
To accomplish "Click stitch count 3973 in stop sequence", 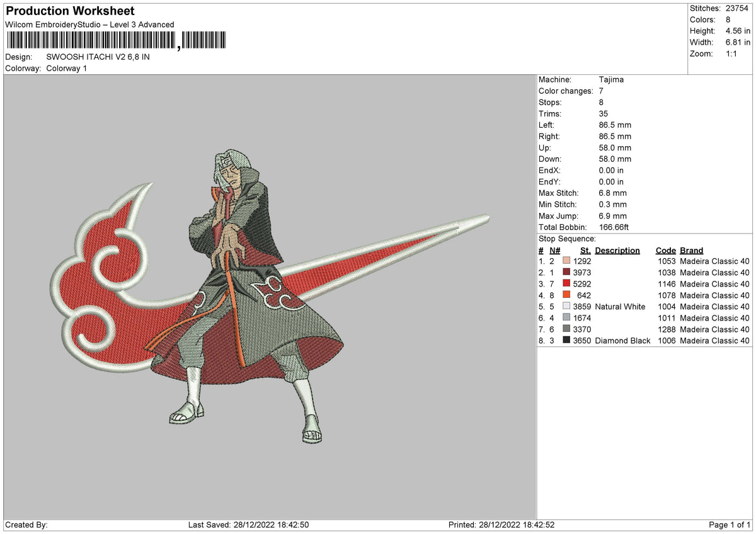I will click(582, 273).
